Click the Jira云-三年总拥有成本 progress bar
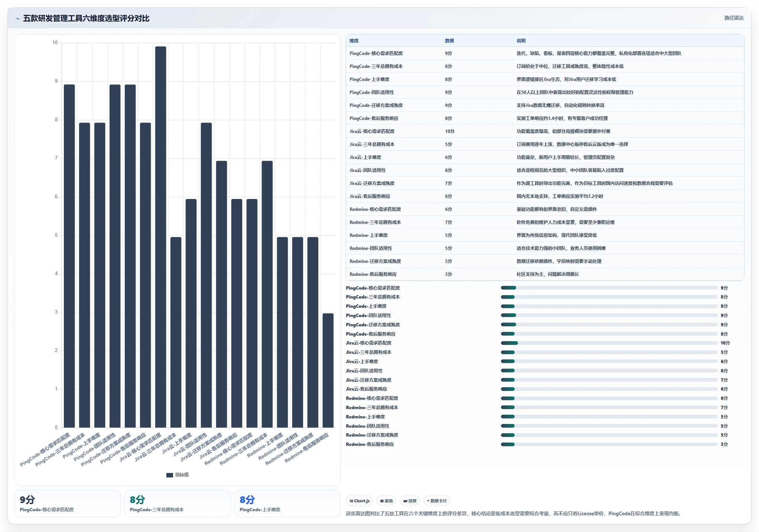 (x=609, y=352)
